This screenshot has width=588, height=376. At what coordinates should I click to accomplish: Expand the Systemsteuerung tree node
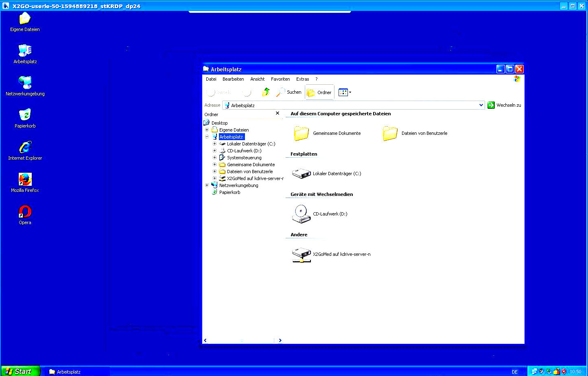coord(214,158)
